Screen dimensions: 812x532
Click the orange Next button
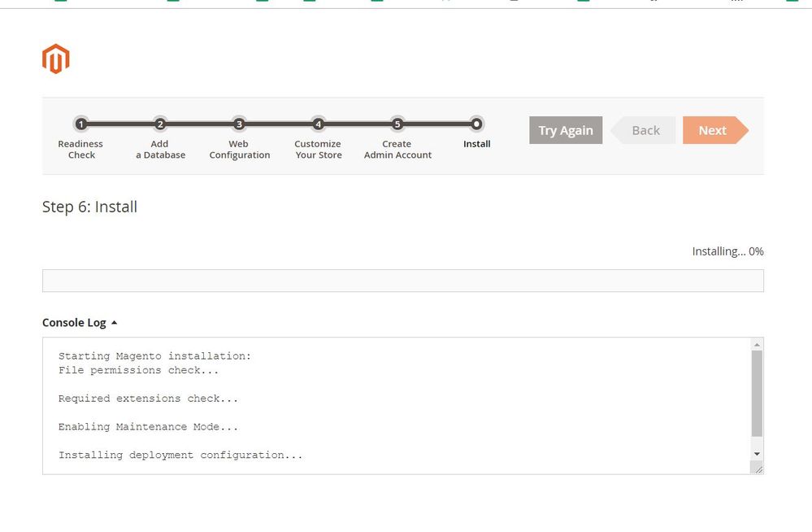click(713, 130)
